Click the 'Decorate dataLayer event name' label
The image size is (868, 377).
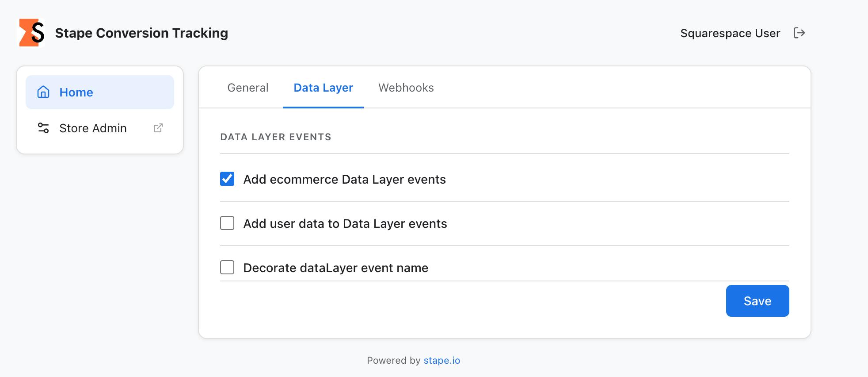tap(336, 268)
